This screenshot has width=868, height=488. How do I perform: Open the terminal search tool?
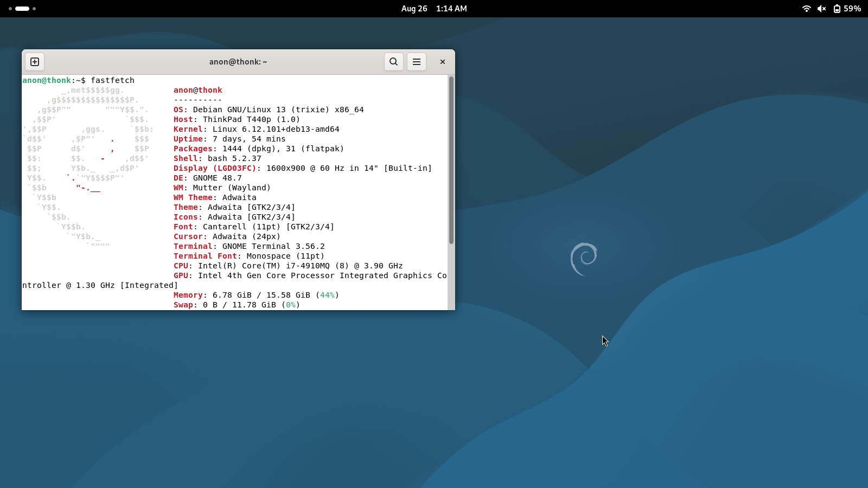coord(394,62)
